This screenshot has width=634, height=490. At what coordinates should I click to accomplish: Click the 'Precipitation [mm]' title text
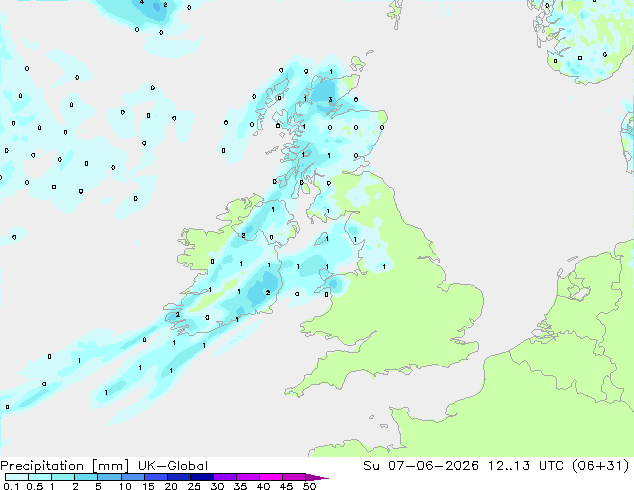(x=65, y=466)
